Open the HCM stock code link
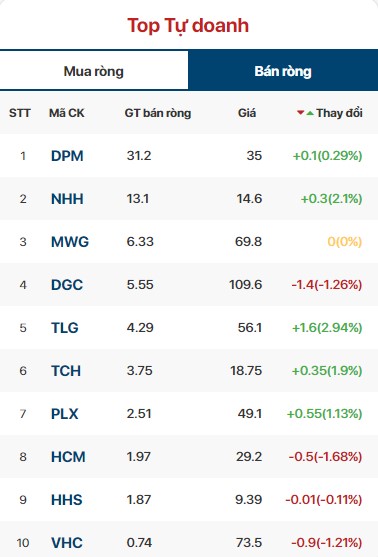Viewport: 378px width, 557px height. pyautogui.click(x=68, y=456)
